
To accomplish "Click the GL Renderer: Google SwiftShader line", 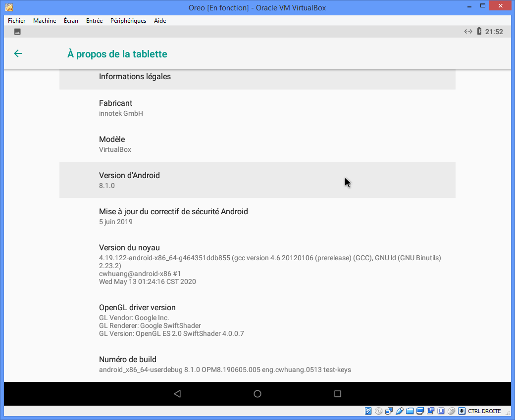I will (x=150, y=326).
